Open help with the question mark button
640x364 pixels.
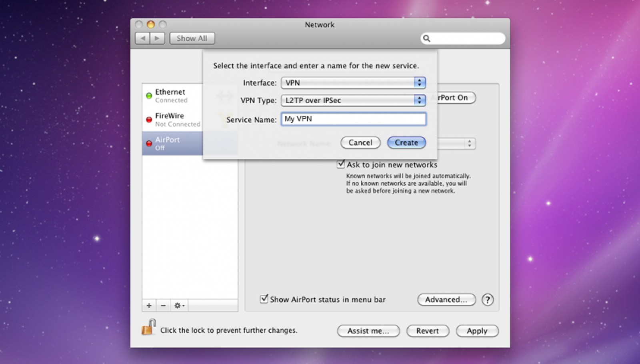coord(488,300)
